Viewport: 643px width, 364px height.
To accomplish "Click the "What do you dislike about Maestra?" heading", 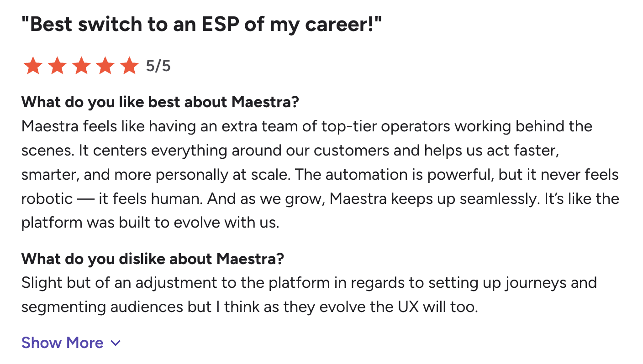I will tap(153, 259).
